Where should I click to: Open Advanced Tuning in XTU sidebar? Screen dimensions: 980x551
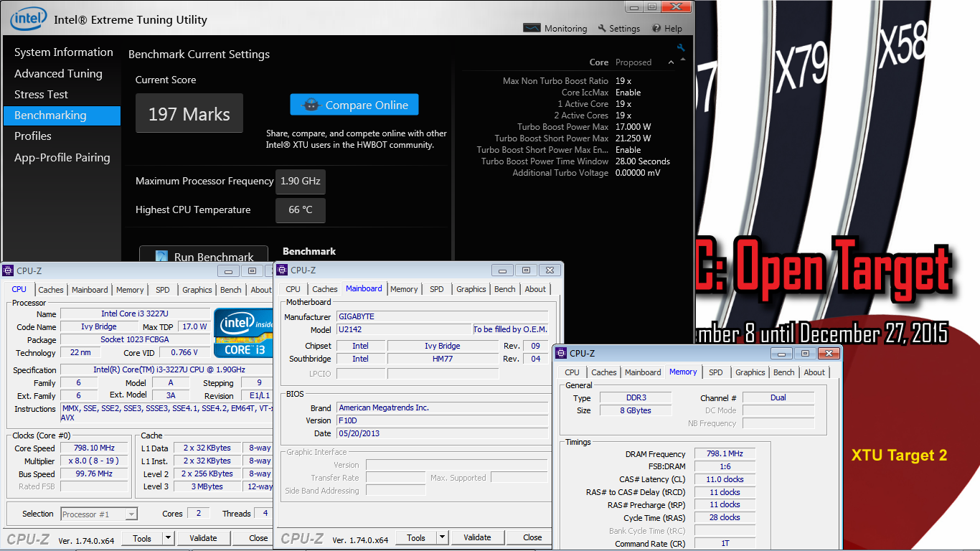pyautogui.click(x=58, y=73)
